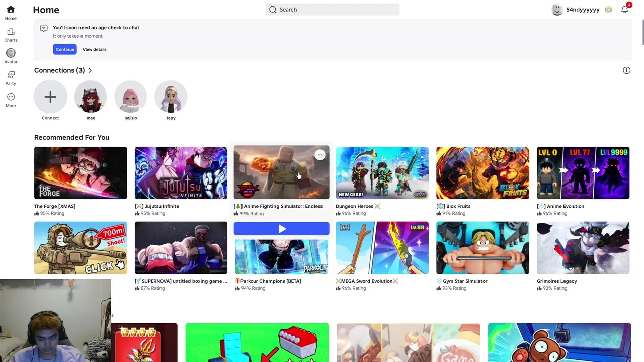This screenshot has width=644, height=362.
Task: Open the green brick game banner thumbnail
Action: coord(257,343)
